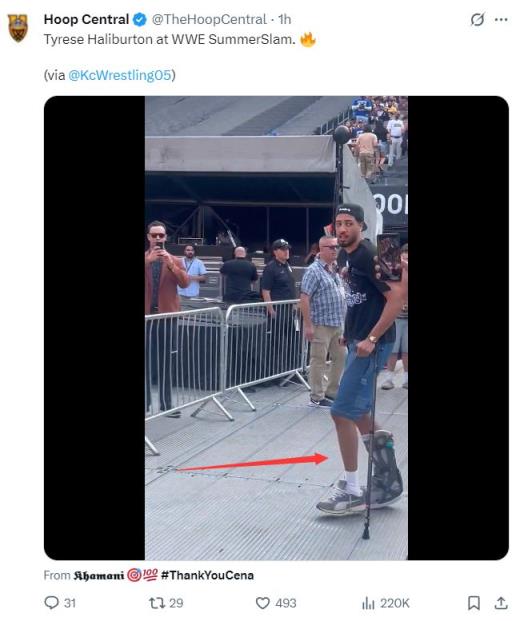The height and width of the screenshot is (621, 520).
Task: Click the 220K views count
Action: point(394,603)
